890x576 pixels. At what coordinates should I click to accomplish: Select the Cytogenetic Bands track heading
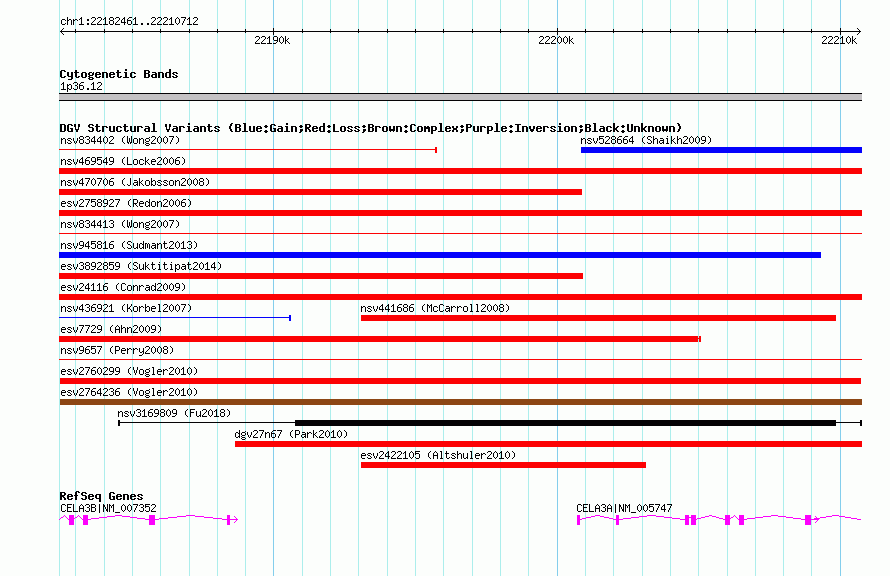119,74
